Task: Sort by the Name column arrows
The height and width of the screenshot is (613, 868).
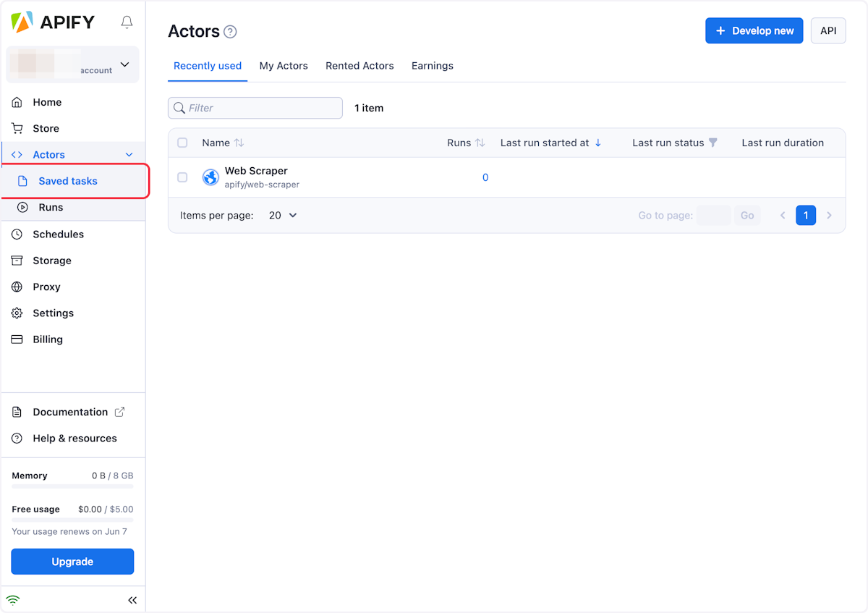Action: [x=239, y=143]
